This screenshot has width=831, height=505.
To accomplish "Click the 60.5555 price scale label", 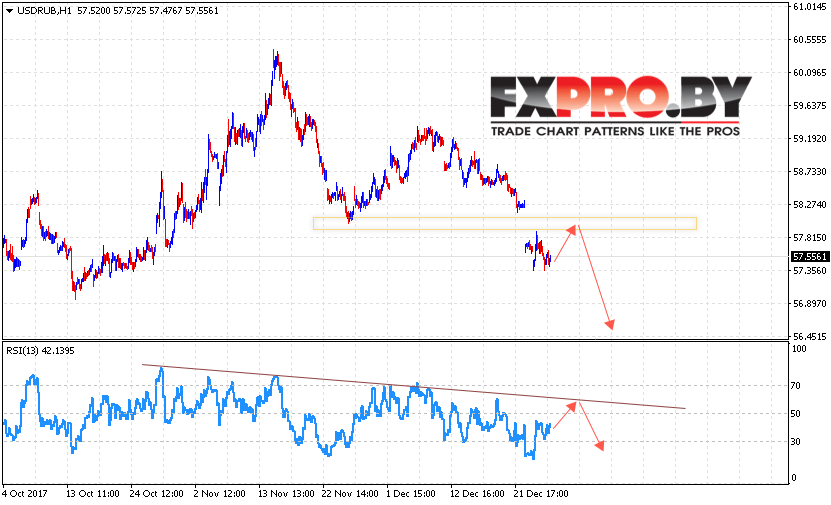I will (809, 40).
